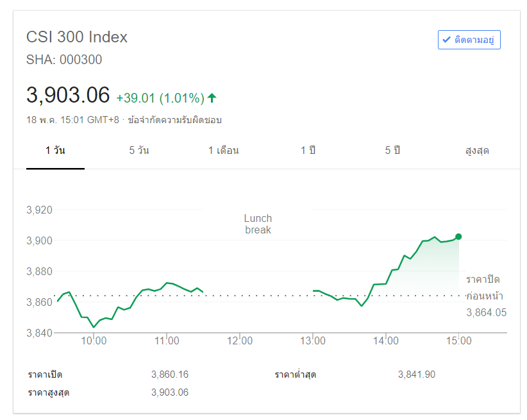This screenshot has width=527, height=420.
Task: Click the green end-point dot on the chart
Action: click(x=458, y=237)
